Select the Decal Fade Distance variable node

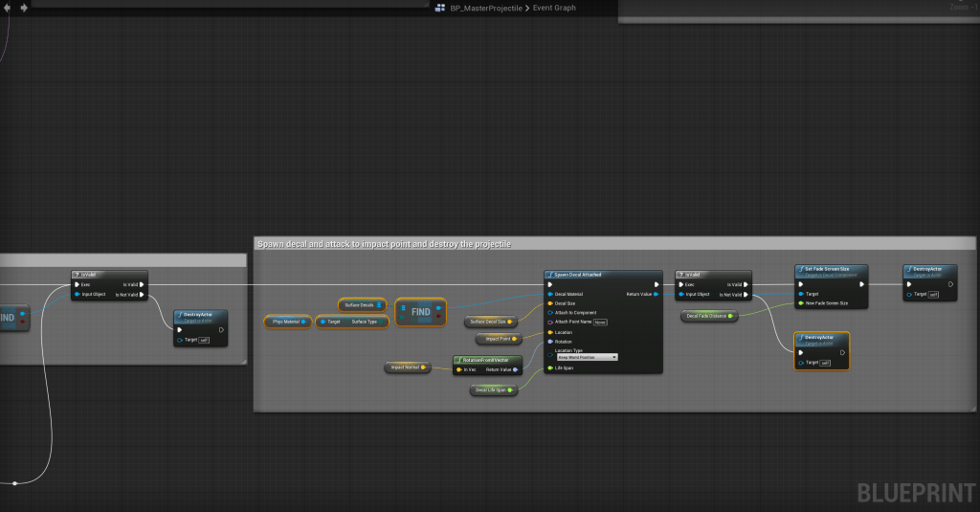point(709,315)
